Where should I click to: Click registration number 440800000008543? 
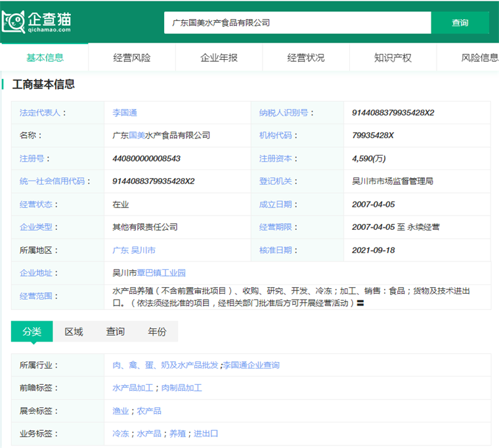click(146, 158)
